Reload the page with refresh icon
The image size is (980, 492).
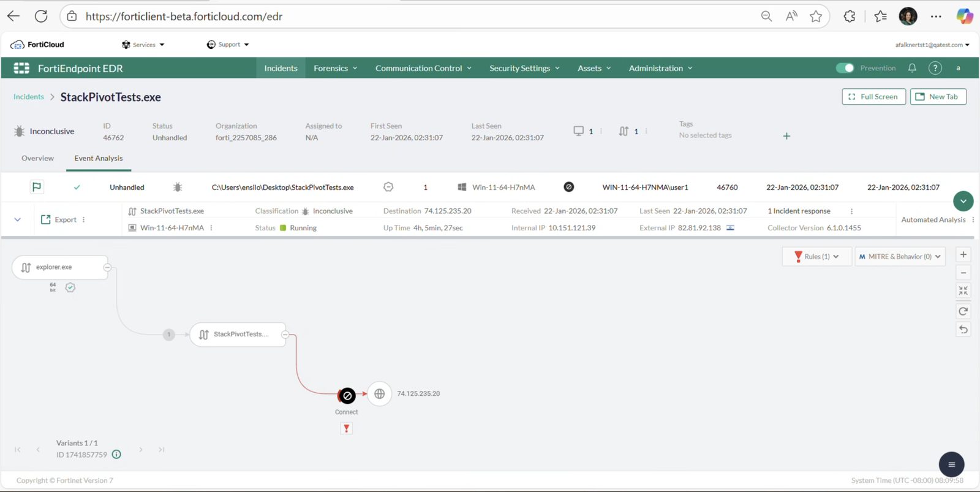tap(41, 17)
